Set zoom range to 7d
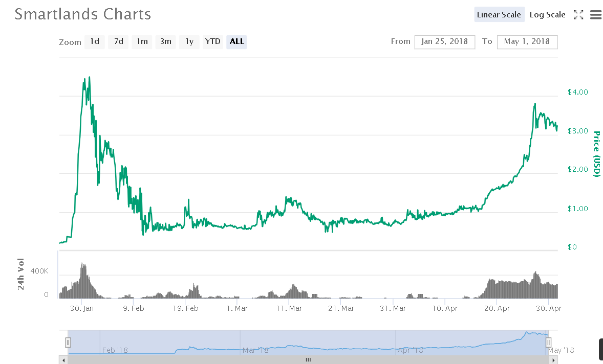Viewport: 603px width, 364px height. click(x=118, y=41)
